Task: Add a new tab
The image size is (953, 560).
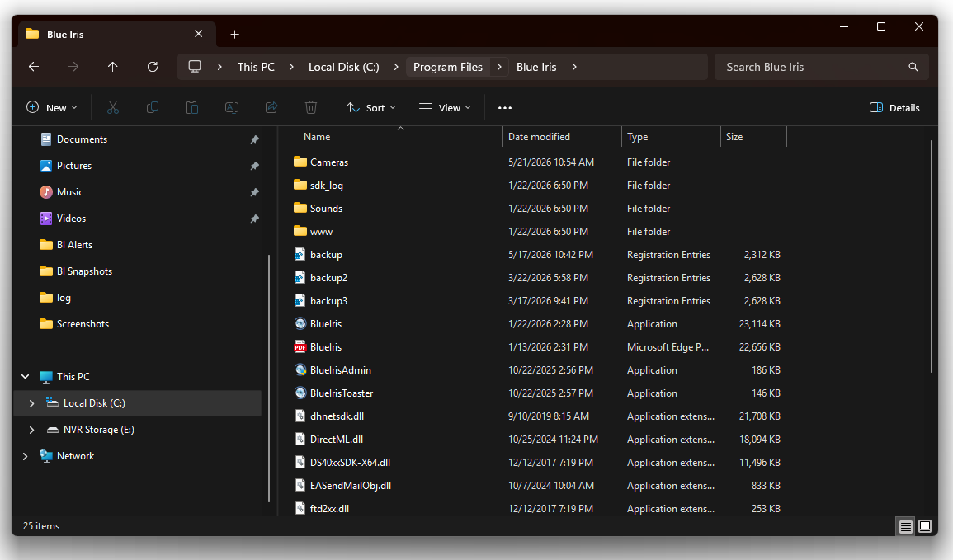Action: click(234, 35)
